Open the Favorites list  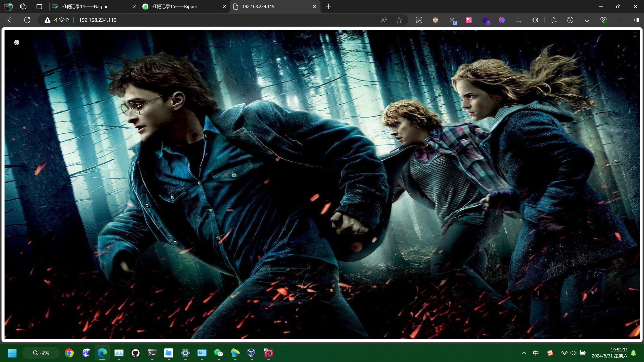tap(554, 20)
